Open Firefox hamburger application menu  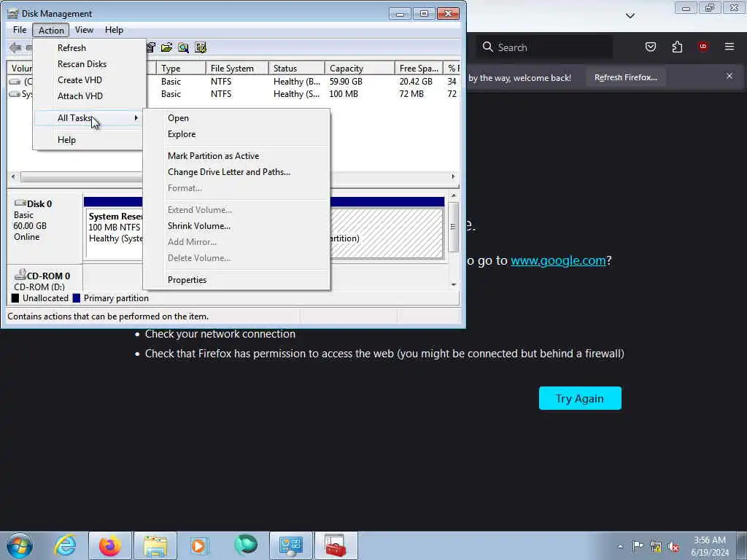click(x=729, y=47)
